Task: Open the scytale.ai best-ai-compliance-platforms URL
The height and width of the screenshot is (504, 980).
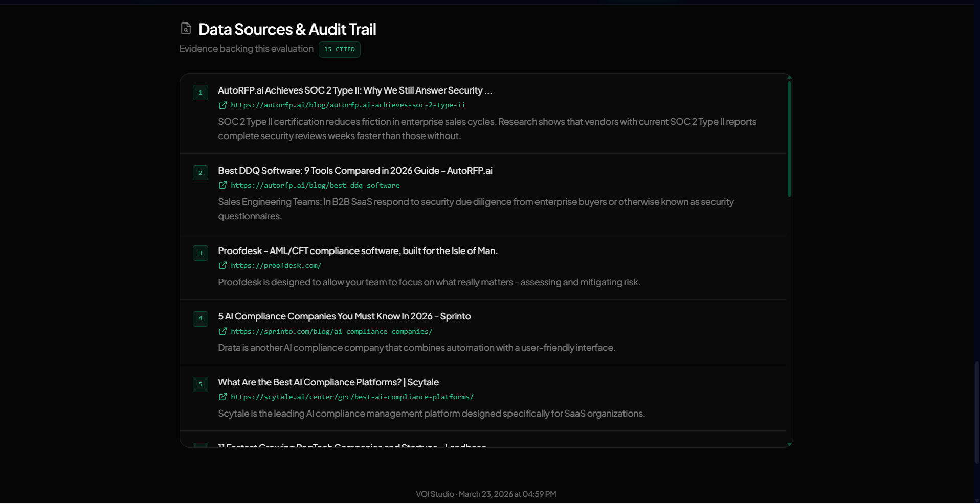Action: click(352, 397)
